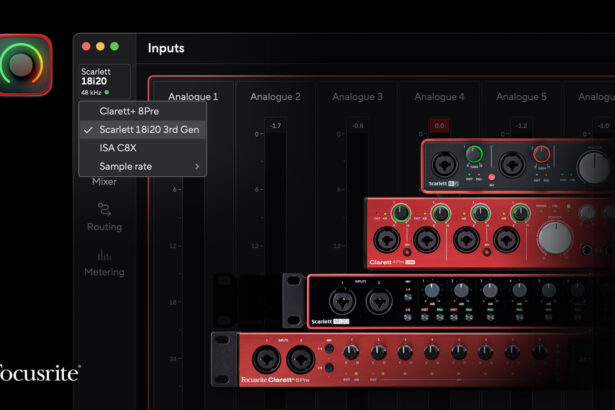Click the Routing icon in sidebar

(x=104, y=209)
